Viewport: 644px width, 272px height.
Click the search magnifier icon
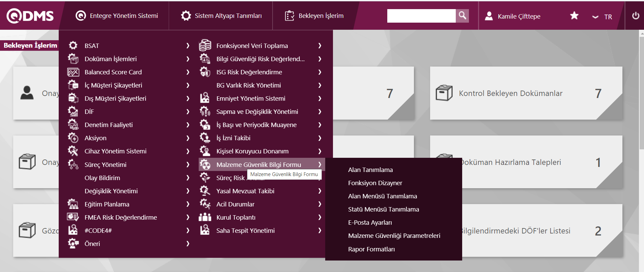(462, 16)
